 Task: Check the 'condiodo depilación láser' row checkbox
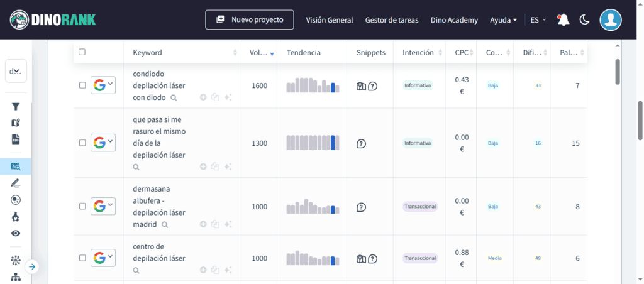point(82,85)
